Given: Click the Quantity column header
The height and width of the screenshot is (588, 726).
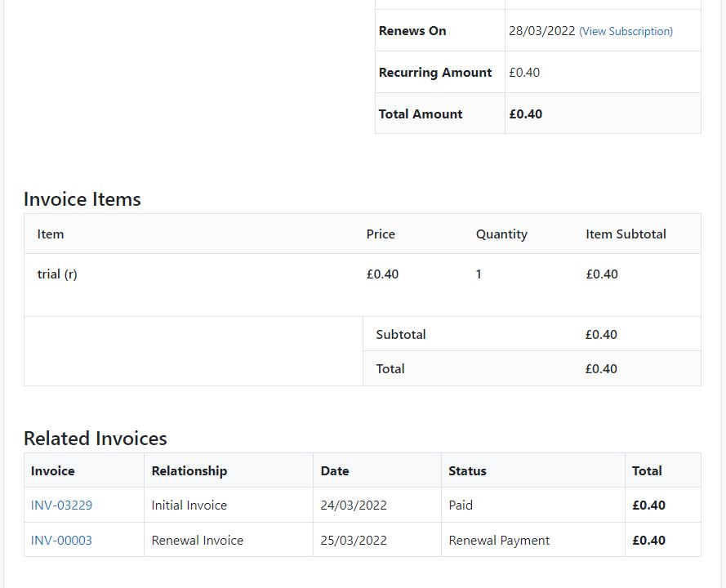Looking at the screenshot, I should 501,234.
